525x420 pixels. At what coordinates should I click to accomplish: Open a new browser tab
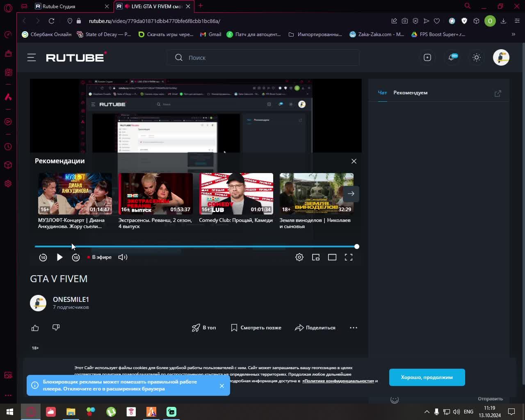click(201, 6)
